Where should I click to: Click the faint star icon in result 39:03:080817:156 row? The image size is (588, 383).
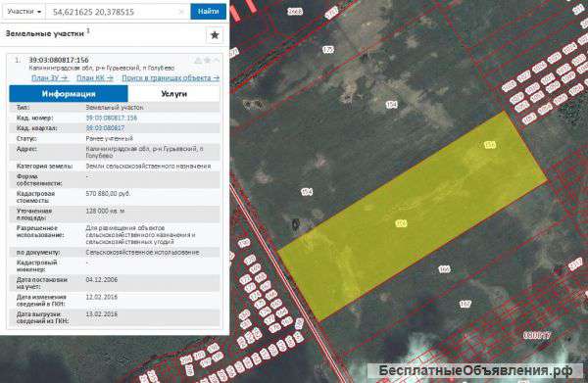[207, 61]
